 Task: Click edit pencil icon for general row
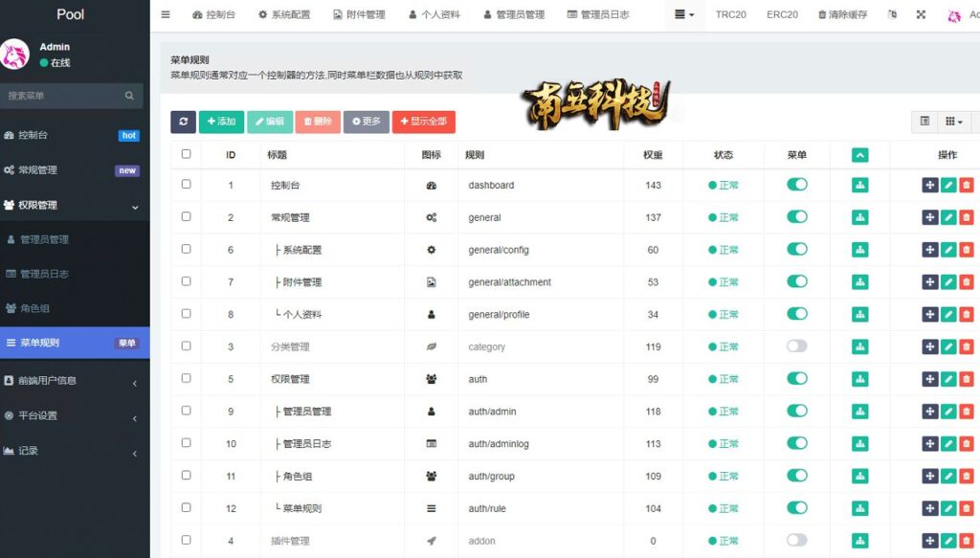point(948,217)
